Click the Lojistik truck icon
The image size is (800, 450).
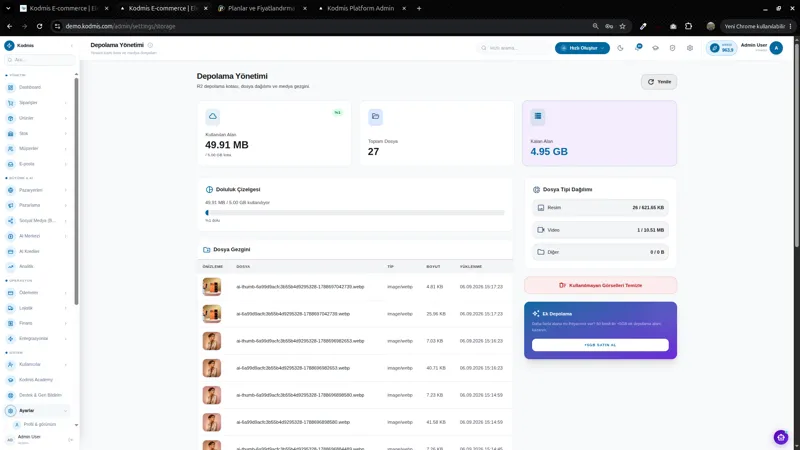(x=10, y=308)
